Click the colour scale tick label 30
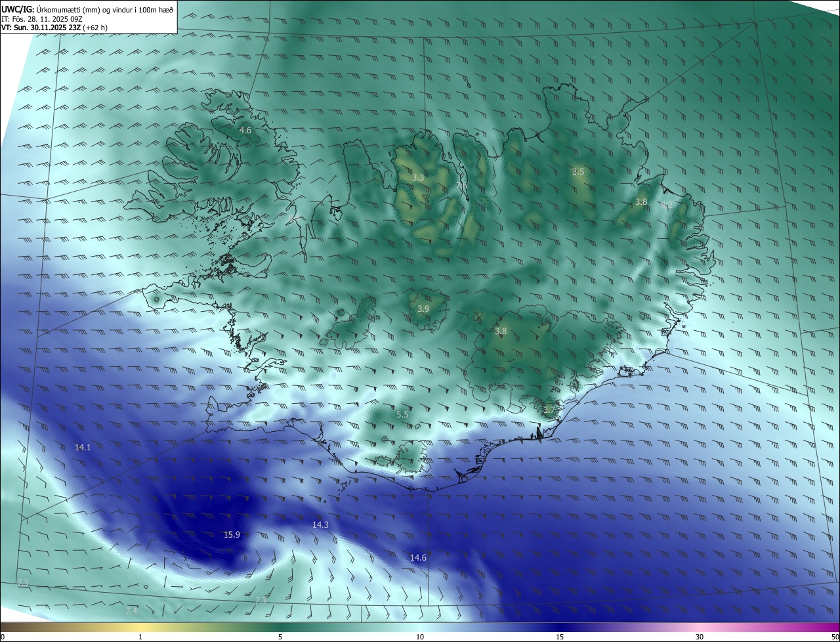Viewport: 840px width, 642px height. [x=700, y=637]
